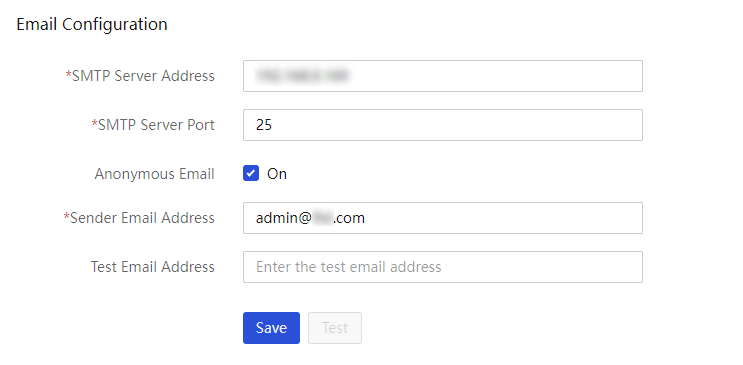The width and height of the screenshot is (743, 365).
Task: Click the greyed-out Test button
Action: point(335,328)
